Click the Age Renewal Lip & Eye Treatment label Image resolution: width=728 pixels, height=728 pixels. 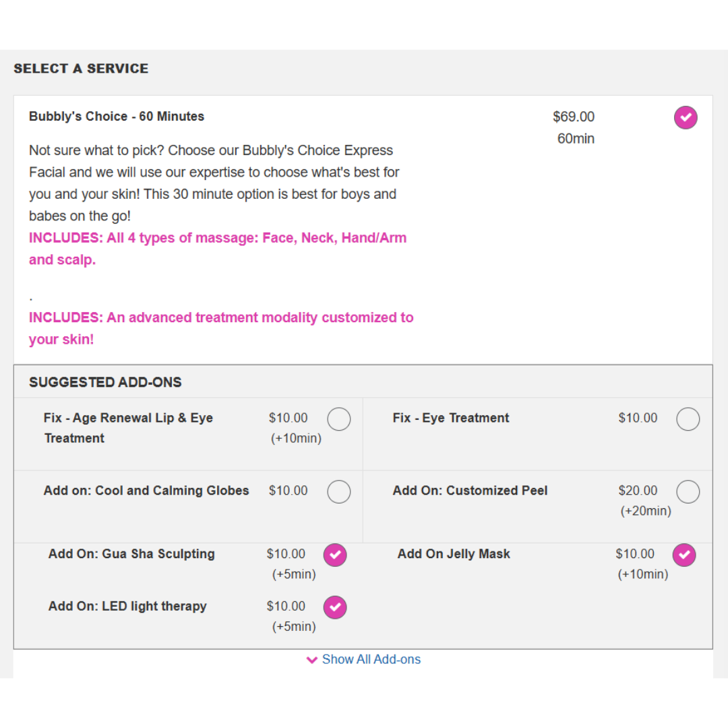[x=128, y=427]
